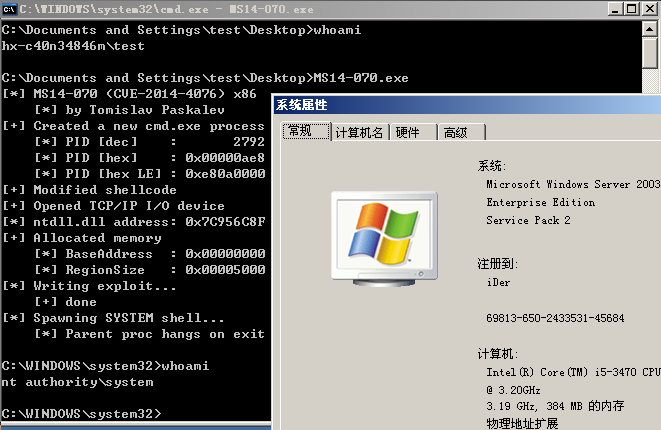Click the '计算机:' section label
Image resolution: width=661 pixels, height=430 pixels.
(497, 353)
